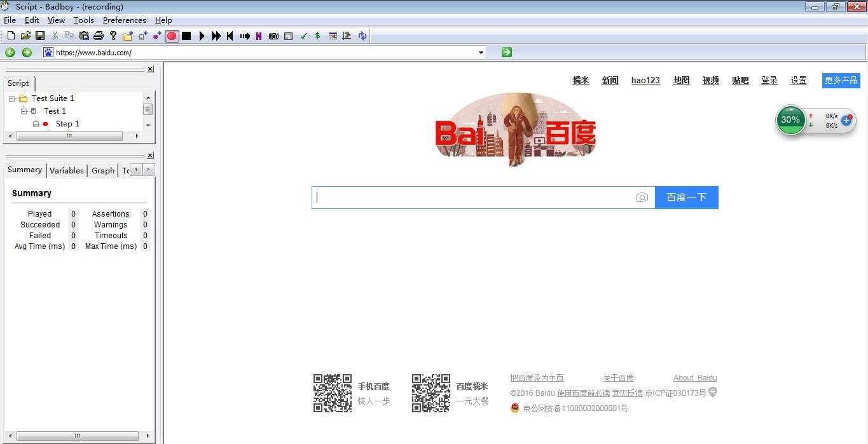Open the Preferences menu
This screenshot has height=444, width=868.
coord(125,20)
